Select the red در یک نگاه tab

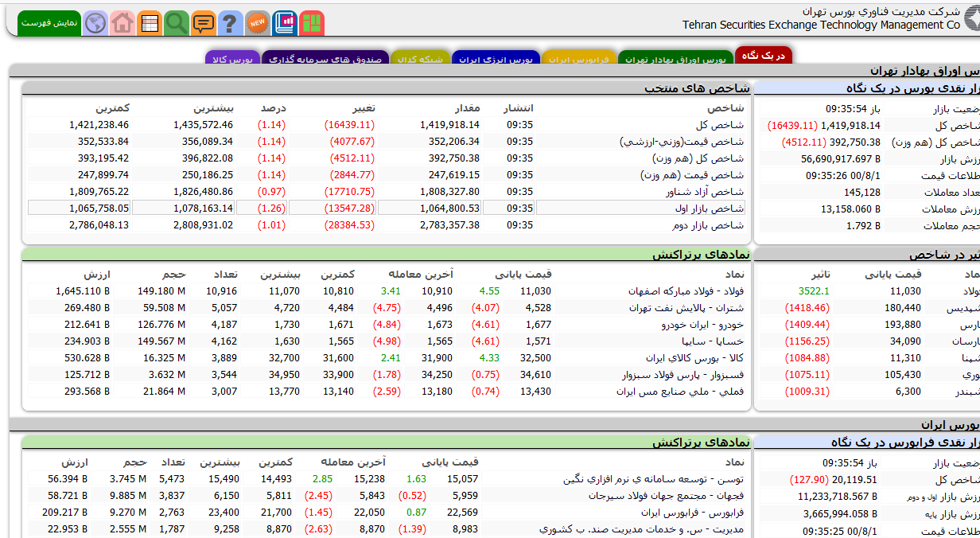coord(764,55)
